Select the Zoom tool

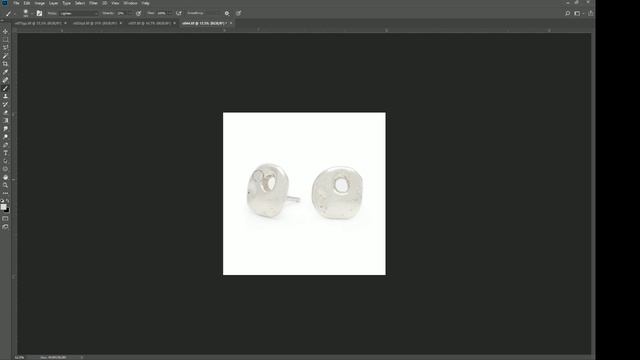pyautogui.click(x=5, y=185)
